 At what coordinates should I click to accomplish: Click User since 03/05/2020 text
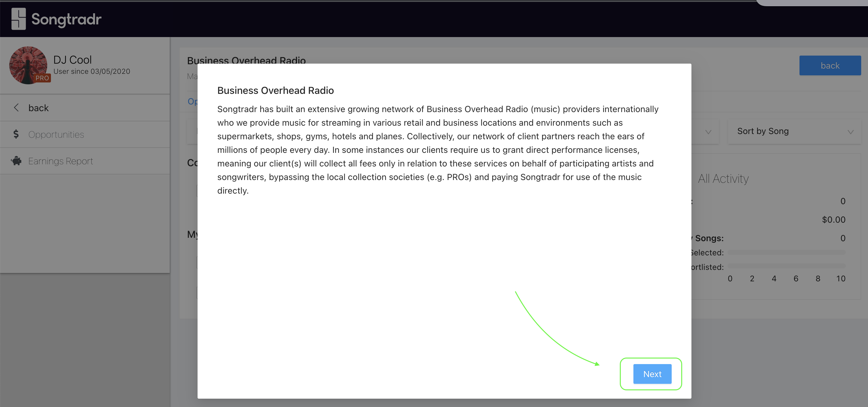pyautogui.click(x=92, y=71)
